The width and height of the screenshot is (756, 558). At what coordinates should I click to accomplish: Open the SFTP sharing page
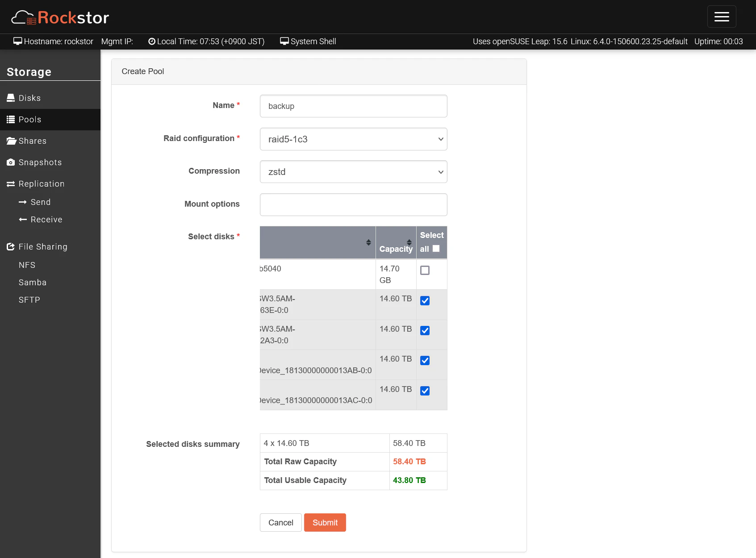[x=29, y=300]
